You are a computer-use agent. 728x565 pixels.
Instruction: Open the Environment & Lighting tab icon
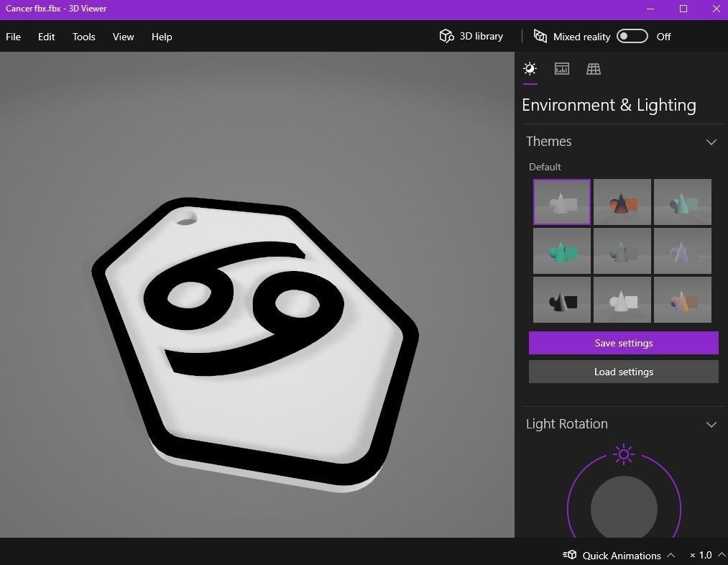tap(530, 69)
